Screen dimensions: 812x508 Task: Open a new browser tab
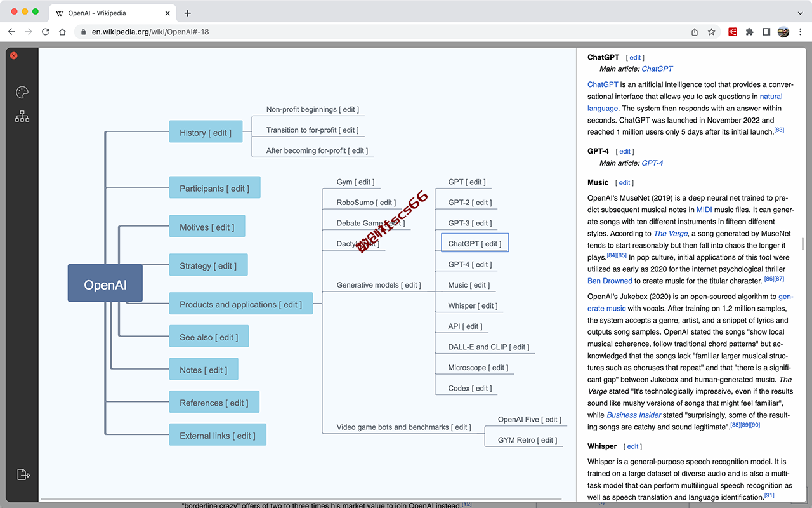(188, 13)
